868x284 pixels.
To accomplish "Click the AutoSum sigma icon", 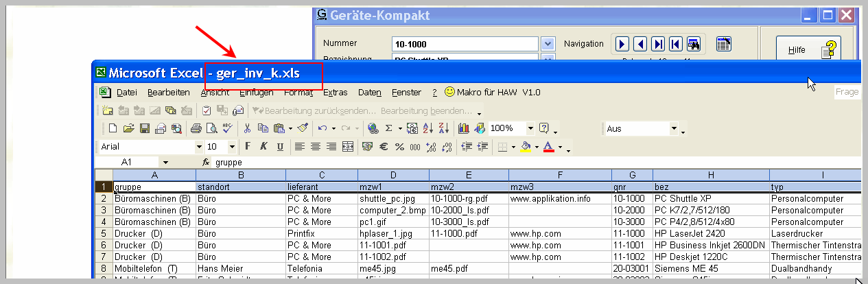I will pyautogui.click(x=388, y=128).
